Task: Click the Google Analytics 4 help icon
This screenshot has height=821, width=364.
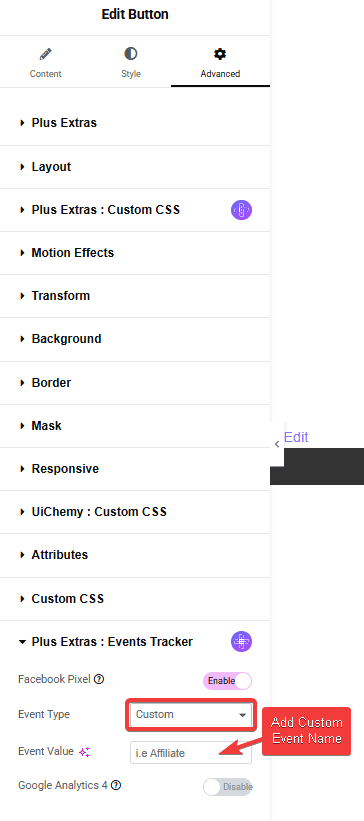Action: [116, 785]
